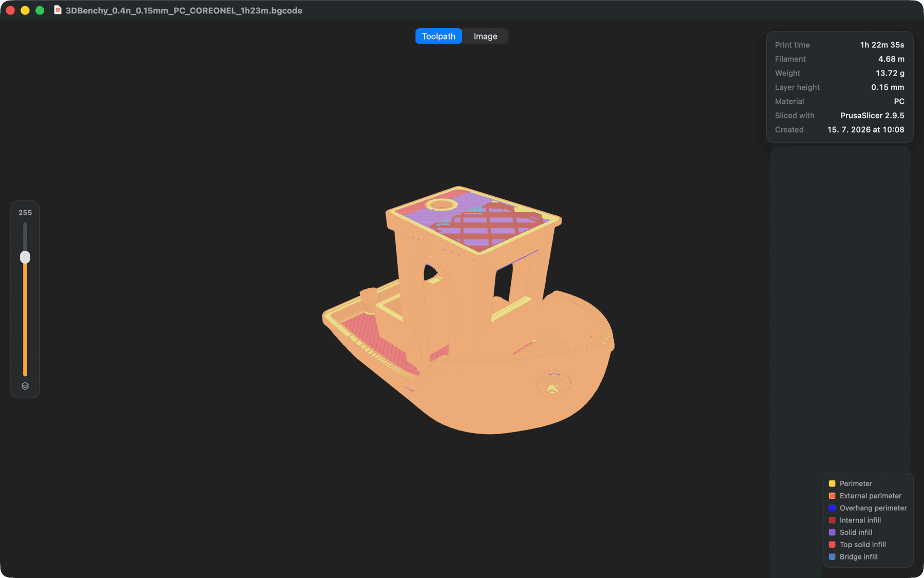Switch to the Toolpath tab
924x578 pixels.
(438, 36)
